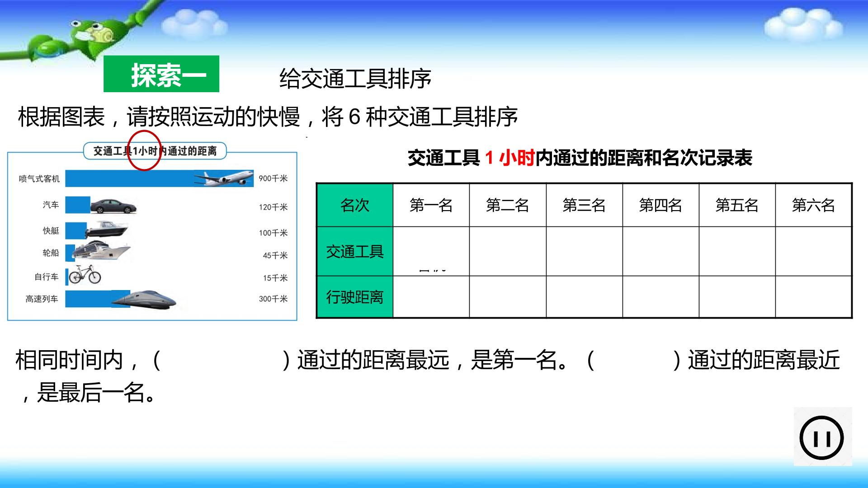Click the 行驶距离 cell under 第六名
Viewport: 868px width, 488px height.
pos(813,297)
